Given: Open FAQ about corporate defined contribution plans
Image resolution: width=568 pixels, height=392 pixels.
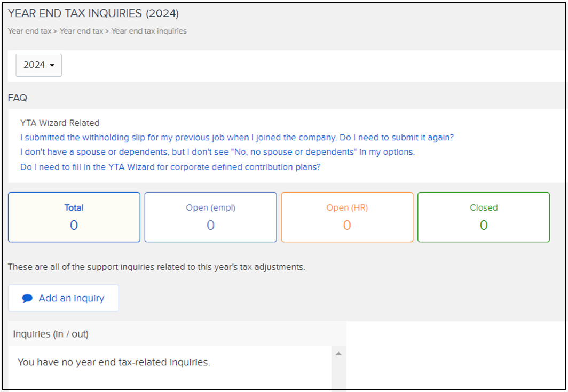Looking at the screenshot, I should [x=170, y=167].
